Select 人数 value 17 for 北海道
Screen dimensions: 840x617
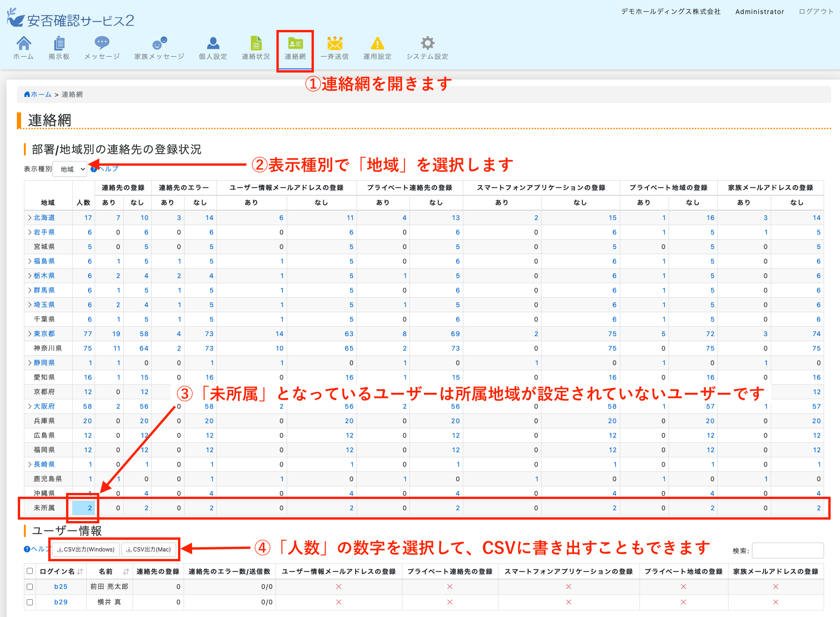tap(88, 218)
